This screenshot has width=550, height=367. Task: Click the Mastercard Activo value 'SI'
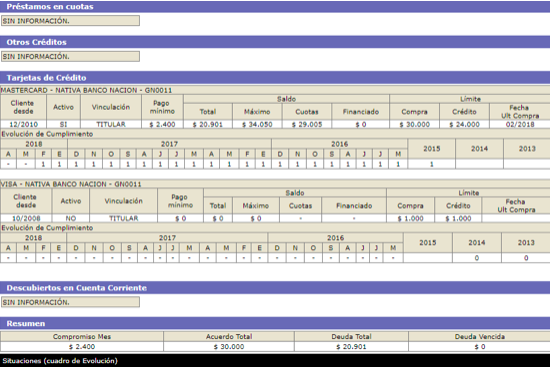pyautogui.click(x=63, y=124)
